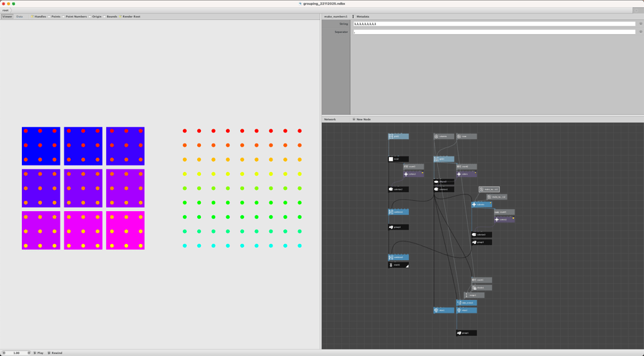Toggle the Render Root checkbox

coord(120,17)
